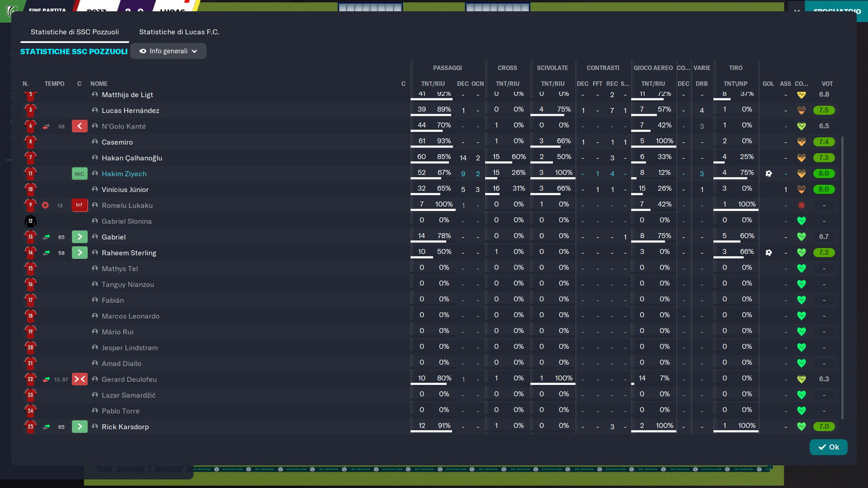Click substitution arrows icon for Gerard Deulofeu
Screen dimensions: 868x488
[x=46, y=380]
